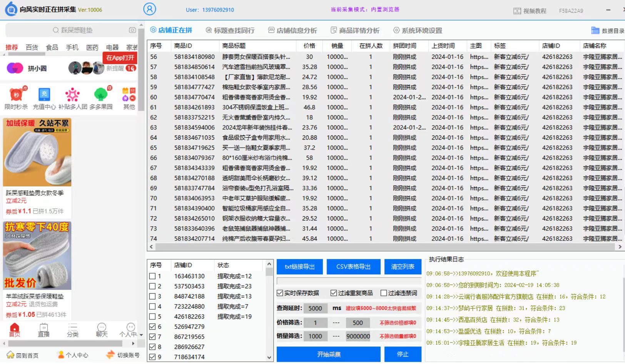
Task: Switch to 店铺信息分析 tab
Action: [x=292, y=30]
